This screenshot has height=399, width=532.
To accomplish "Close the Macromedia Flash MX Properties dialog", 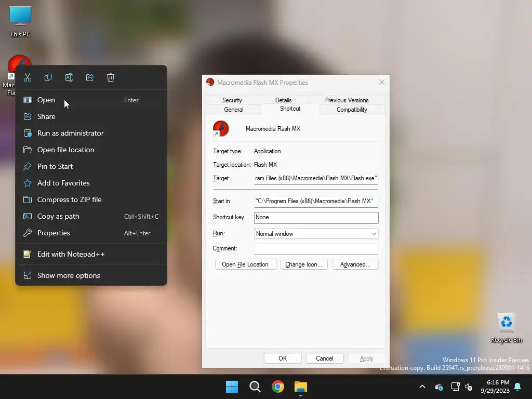I will coord(382,83).
